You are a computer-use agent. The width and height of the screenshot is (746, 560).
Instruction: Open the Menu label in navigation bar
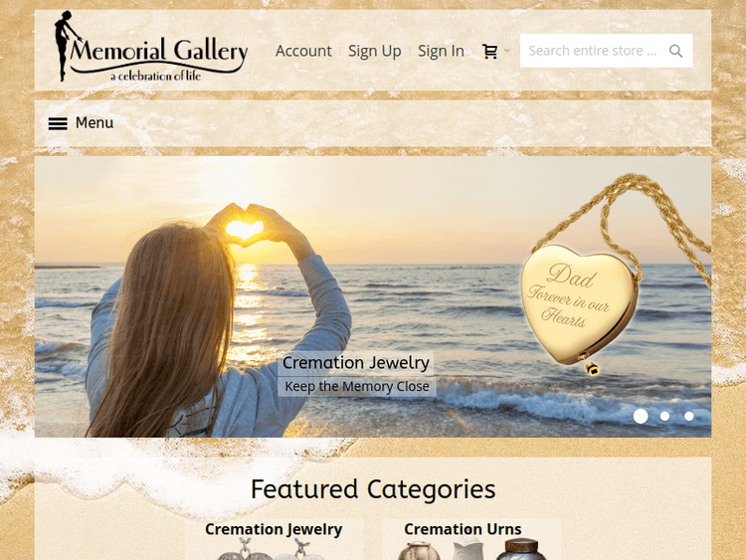(x=94, y=122)
